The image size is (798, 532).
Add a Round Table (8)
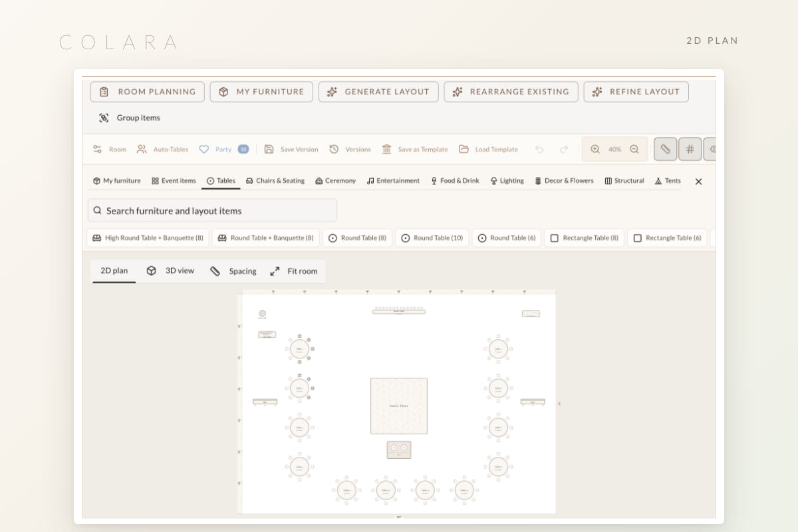pos(357,238)
